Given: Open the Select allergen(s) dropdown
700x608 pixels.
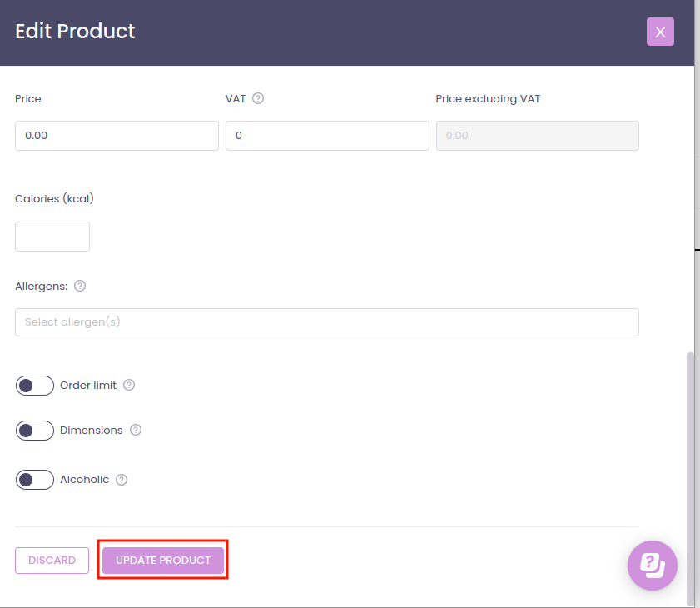Looking at the screenshot, I should tap(327, 322).
